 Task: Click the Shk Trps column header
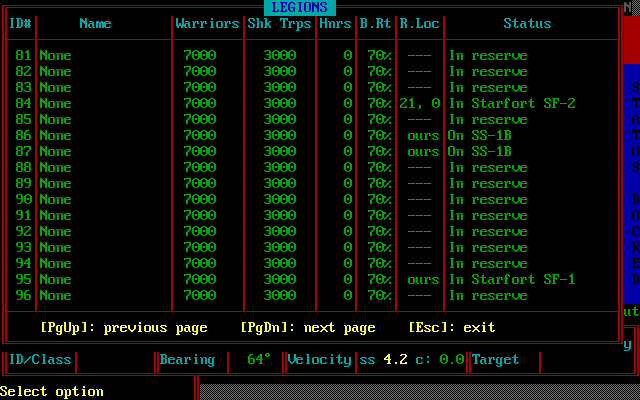pos(279,23)
